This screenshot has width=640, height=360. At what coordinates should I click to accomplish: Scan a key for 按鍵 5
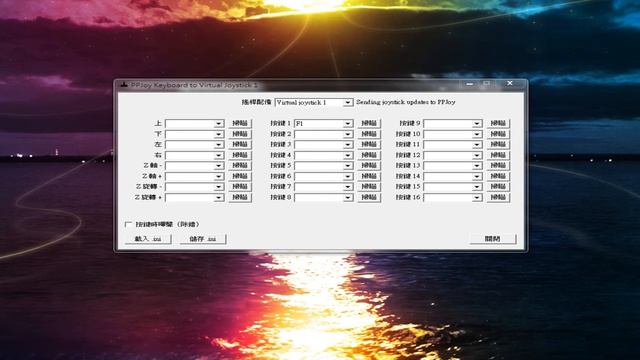click(x=369, y=165)
